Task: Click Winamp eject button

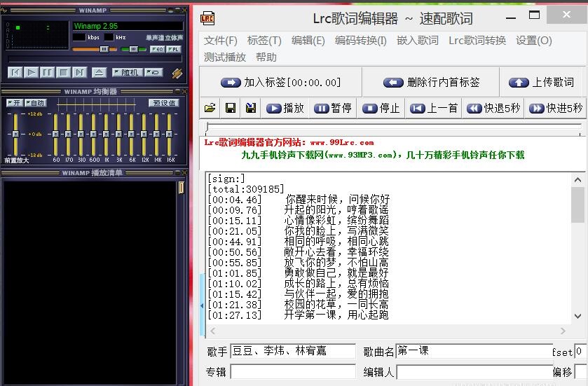Action: (99, 72)
